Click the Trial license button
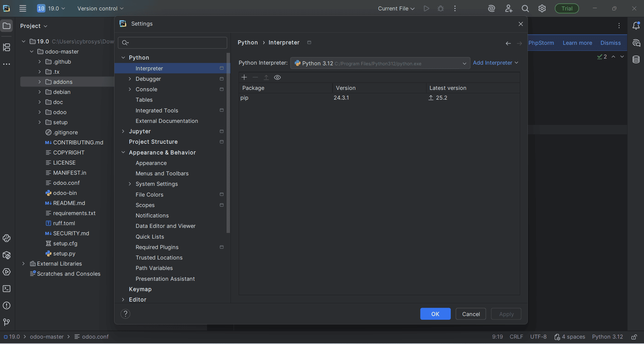The width and height of the screenshot is (644, 344). pos(567,8)
